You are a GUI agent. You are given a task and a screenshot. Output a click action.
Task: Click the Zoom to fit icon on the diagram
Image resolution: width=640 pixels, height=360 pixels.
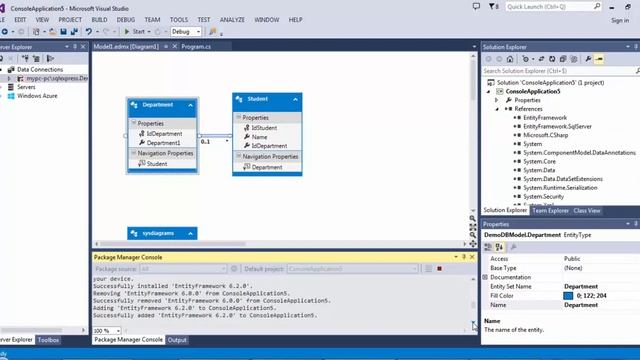[x=473, y=227]
